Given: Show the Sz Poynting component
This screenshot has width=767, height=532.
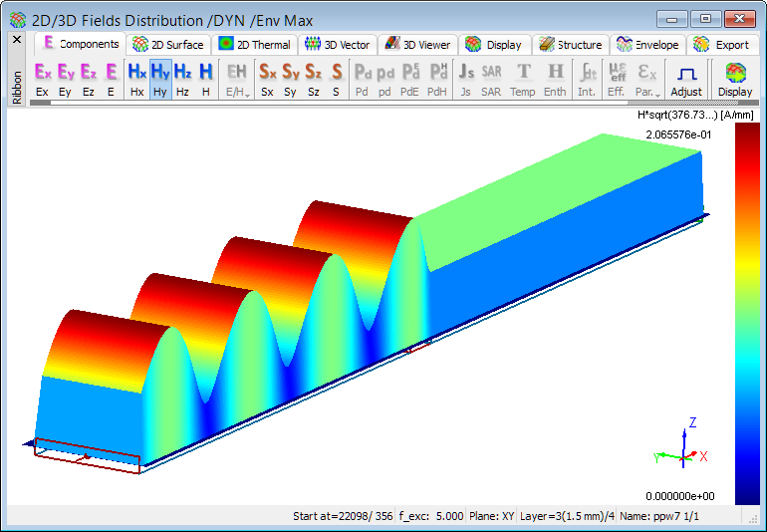Looking at the screenshot, I should pos(313,78).
